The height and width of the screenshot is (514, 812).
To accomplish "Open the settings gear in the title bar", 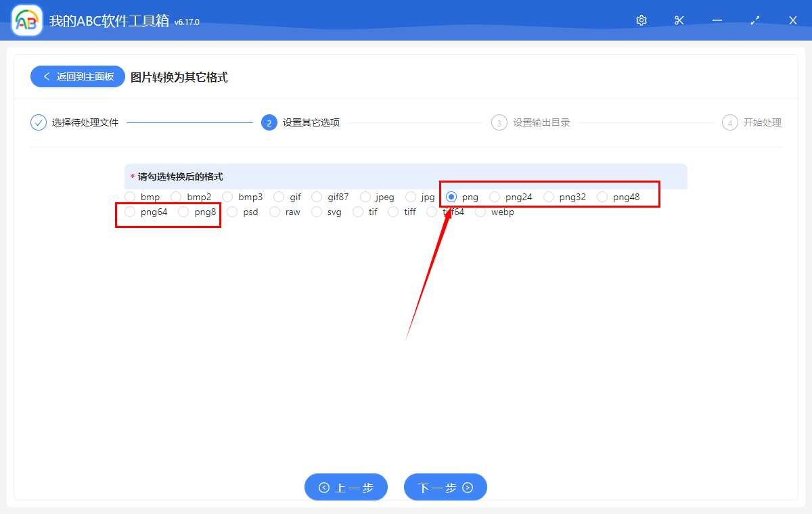I will click(x=641, y=20).
